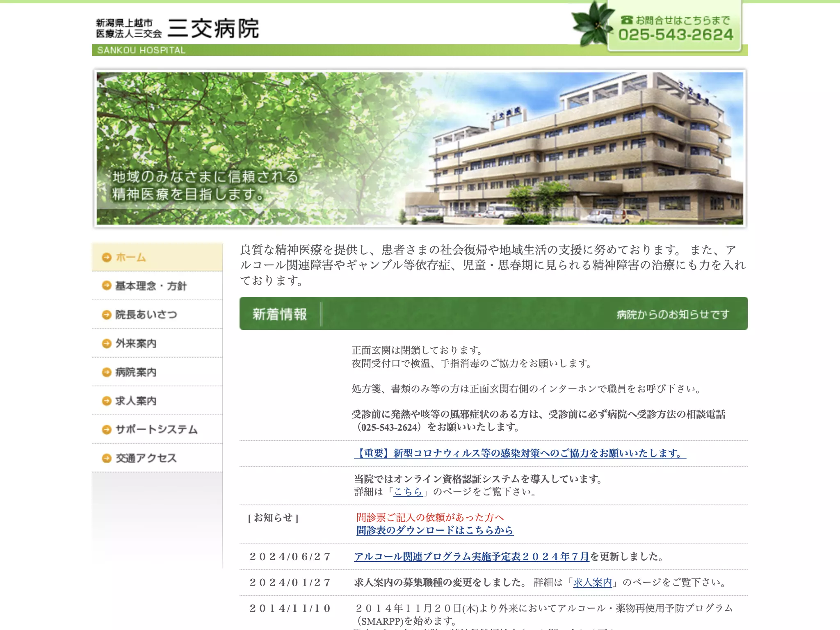Click the telephone icon in contact box
The width and height of the screenshot is (840, 630).
click(627, 20)
